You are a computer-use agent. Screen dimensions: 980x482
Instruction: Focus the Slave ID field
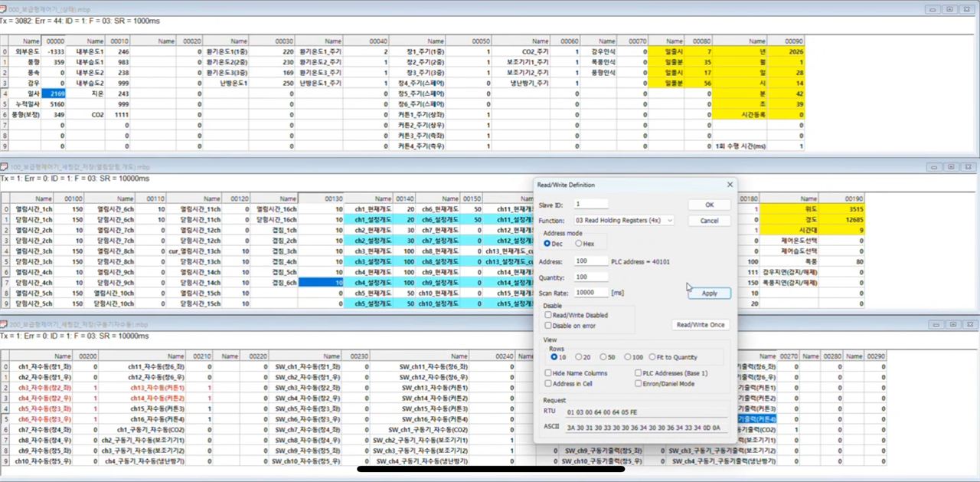click(591, 204)
